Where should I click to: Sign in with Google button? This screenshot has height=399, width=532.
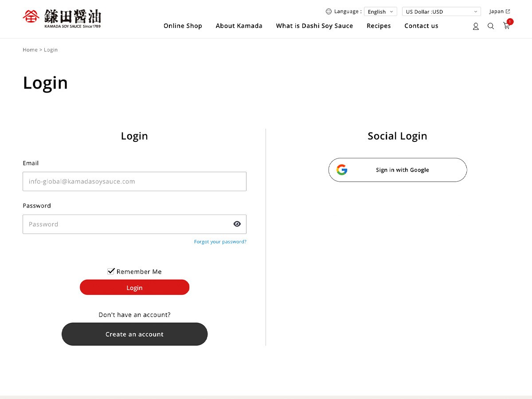(398, 170)
